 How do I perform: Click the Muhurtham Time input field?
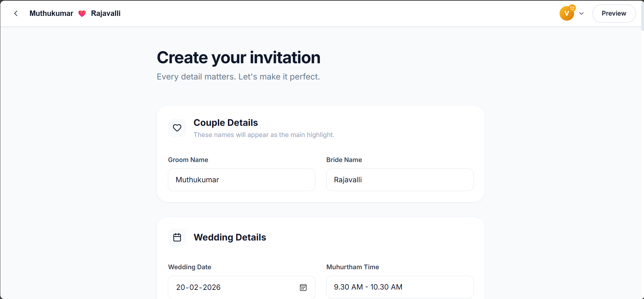(400, 287)
